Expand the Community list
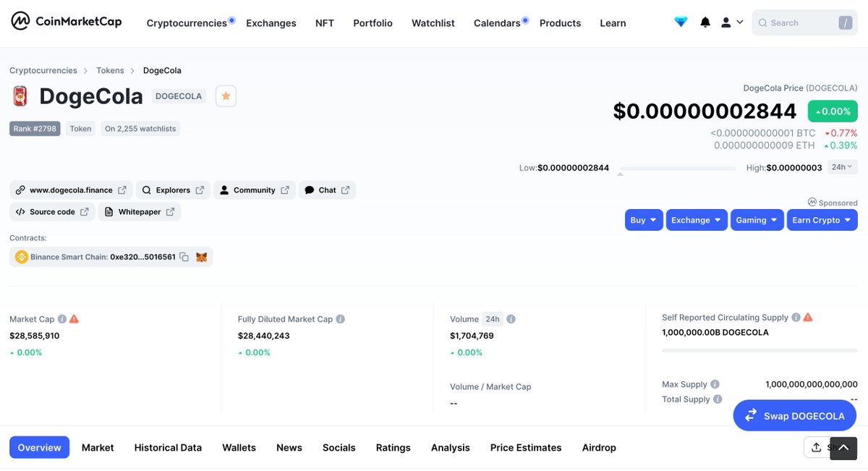 pos(255,190)
